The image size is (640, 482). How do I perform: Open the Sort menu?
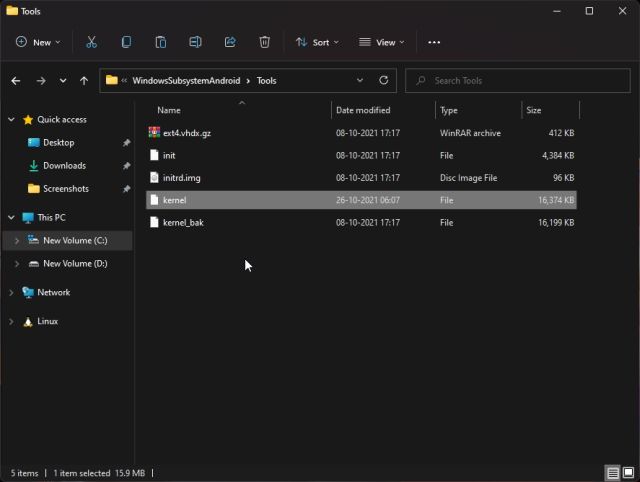click(x=317, y=42)
